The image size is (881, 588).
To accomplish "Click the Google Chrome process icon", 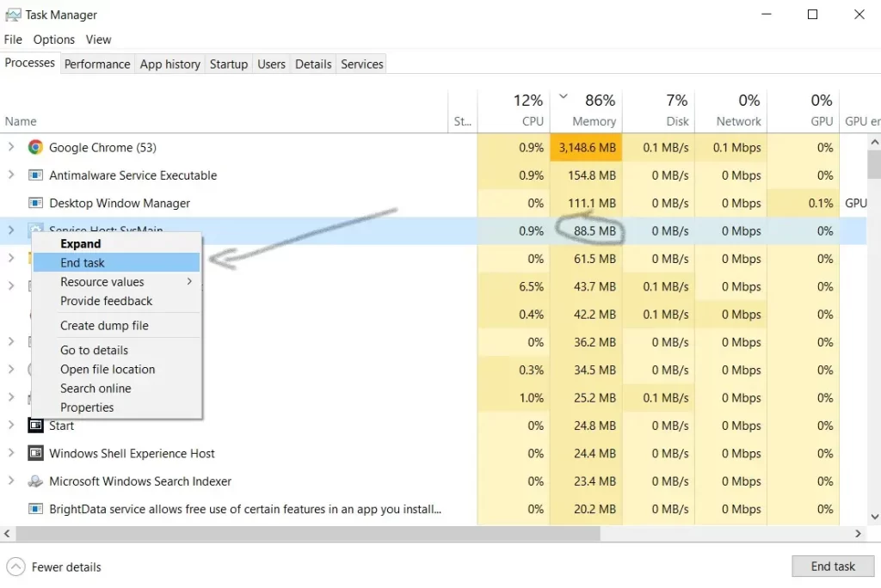I will click(x=35, y=147).
